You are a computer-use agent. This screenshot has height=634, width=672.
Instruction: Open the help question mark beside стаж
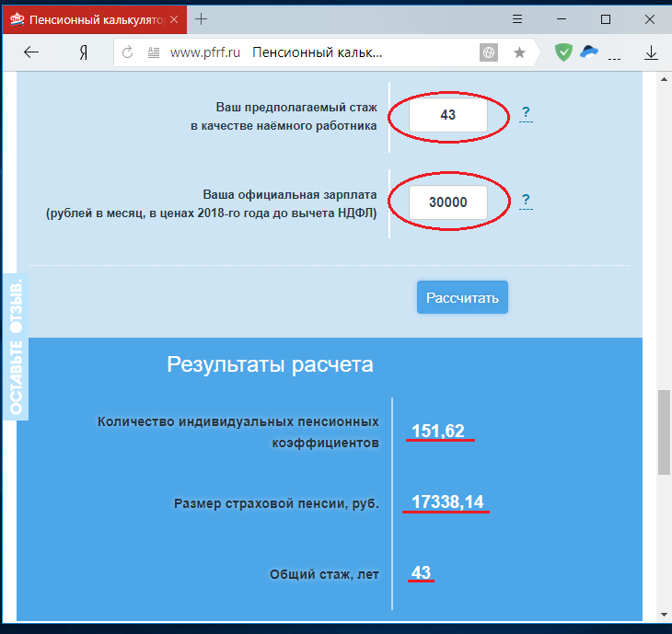pos(526,113)
